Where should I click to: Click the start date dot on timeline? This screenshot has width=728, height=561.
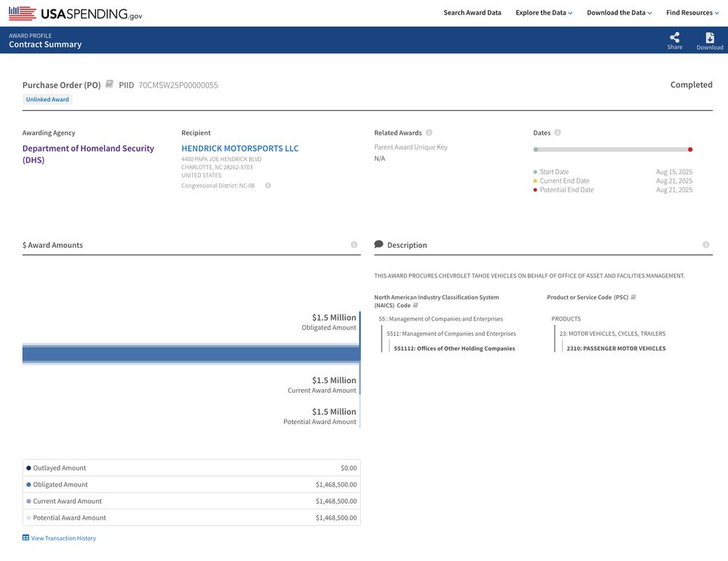point(536,149)
